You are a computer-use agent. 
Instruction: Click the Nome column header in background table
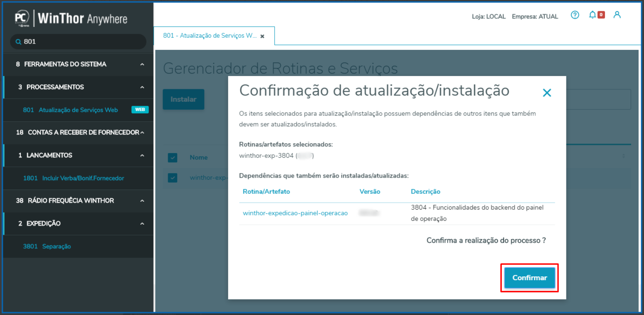pyautogui.click(x=199, y=158)
